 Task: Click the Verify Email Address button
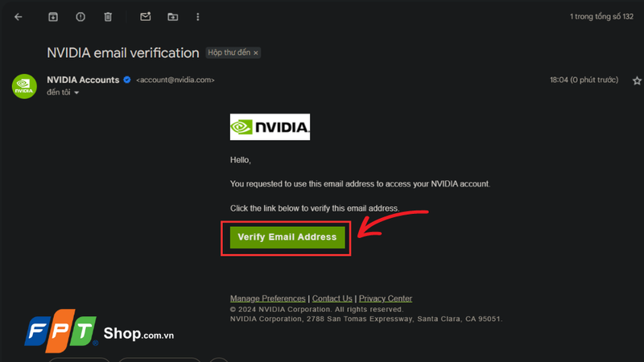pyautogui.click(x=287, y=237)
